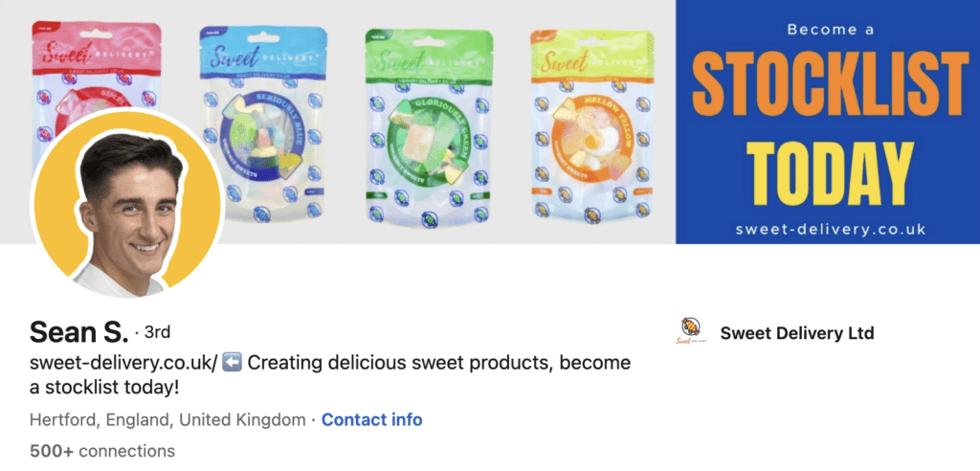Screen dimensions: 980x471
Task: Click the Sweet Delivery Ltd company logo icon
Action: 691,331
